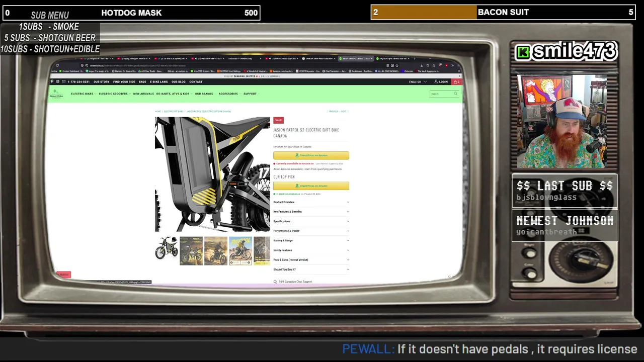Go to New Arrivals
Screen dimensions: 644x362
point(143,94)
